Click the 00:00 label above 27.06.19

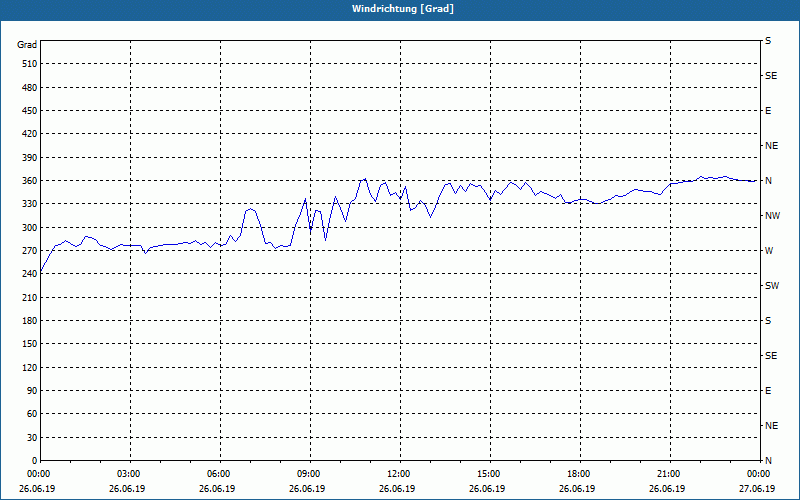(758, 474)
